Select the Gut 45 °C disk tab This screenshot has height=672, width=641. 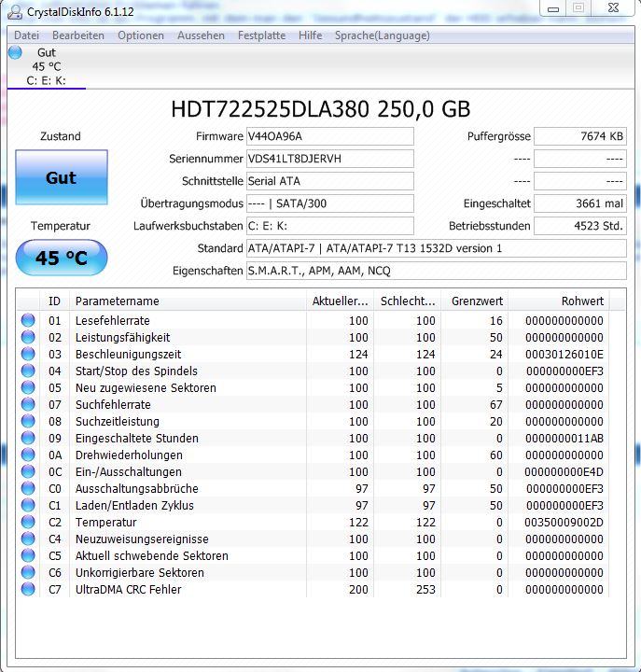(x=47, y=67)
